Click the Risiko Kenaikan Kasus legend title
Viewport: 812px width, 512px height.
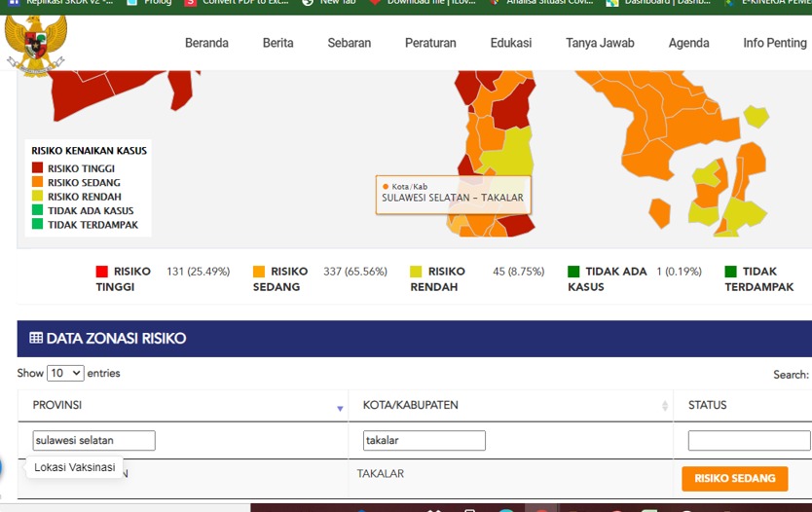pos(89,151)
